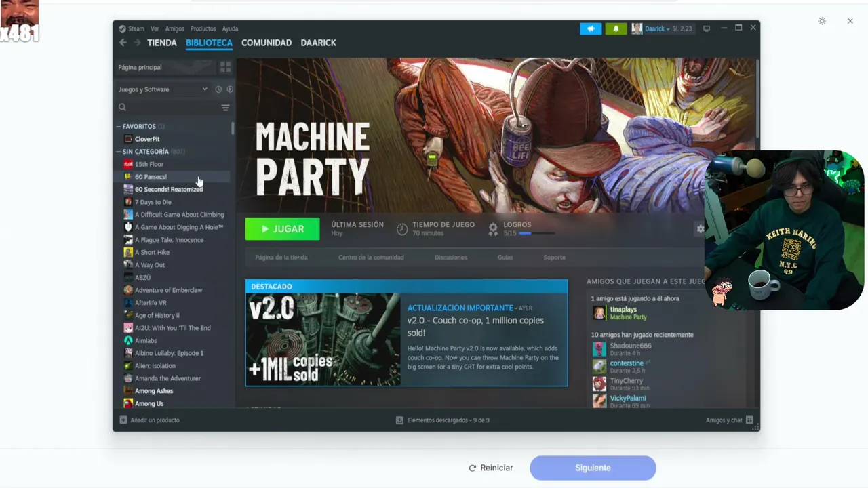This screenshot has height=488, width=868.
Task: Click the Siguiente button
Action: [x=593, y=468]
